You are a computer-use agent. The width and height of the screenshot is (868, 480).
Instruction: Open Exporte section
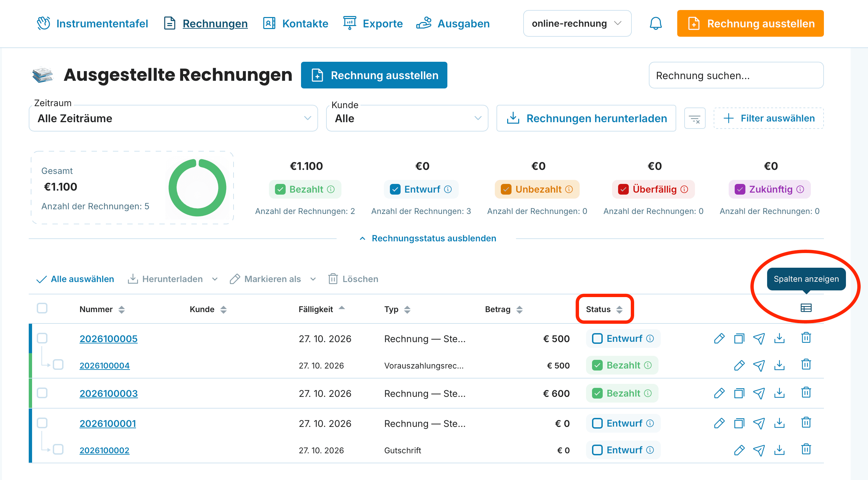[373, 24]
